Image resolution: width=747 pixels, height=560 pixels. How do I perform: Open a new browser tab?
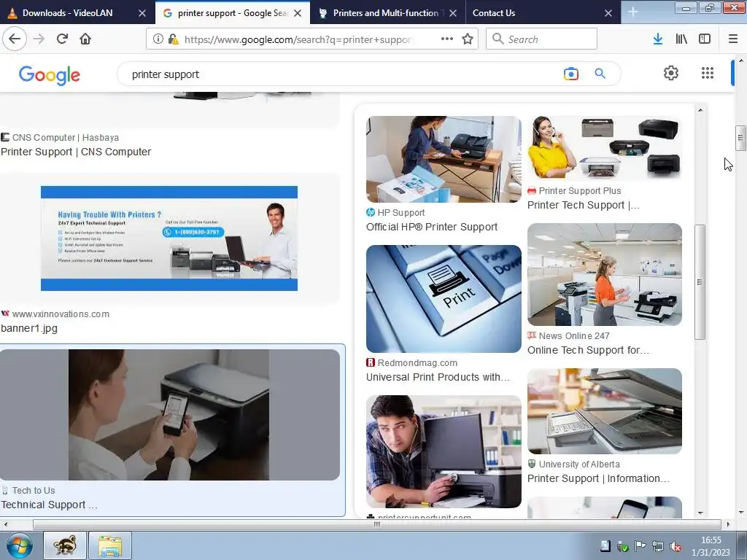pos(632,12)
